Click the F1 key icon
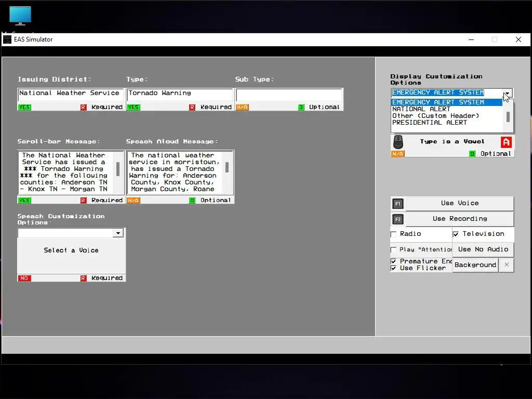This screenshot has height=399, width=532. coord(397,204)
